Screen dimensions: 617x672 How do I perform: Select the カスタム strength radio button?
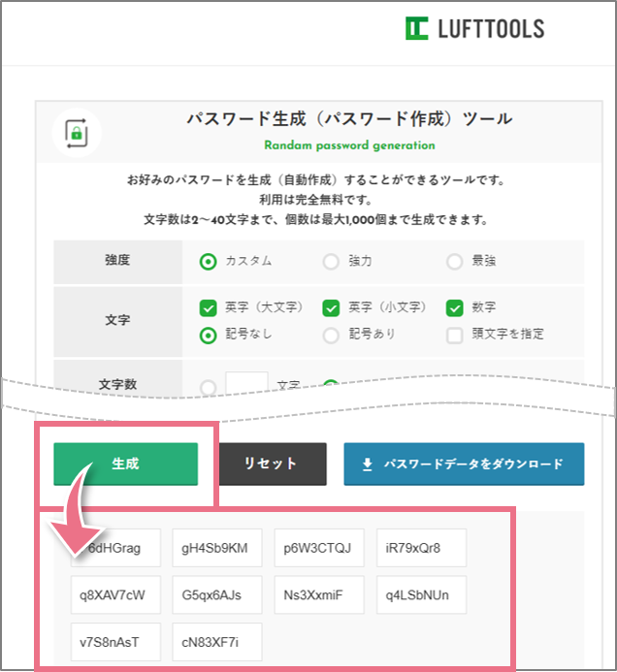(208, 261)
